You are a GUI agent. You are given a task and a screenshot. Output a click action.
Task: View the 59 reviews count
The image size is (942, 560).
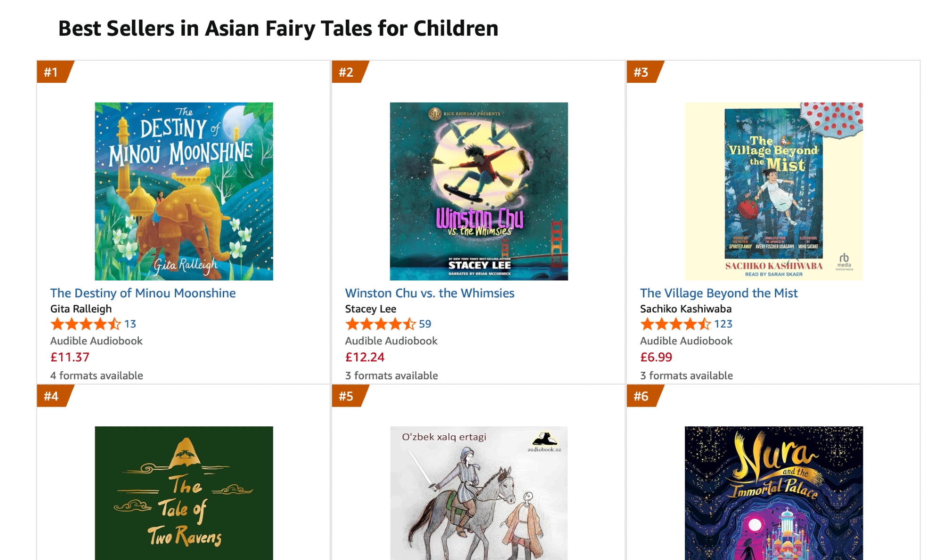(425, 324)
